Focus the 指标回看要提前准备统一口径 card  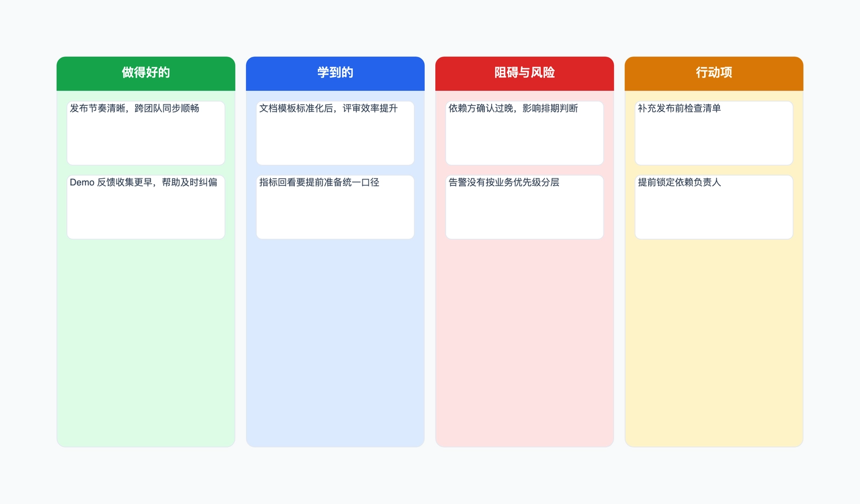tap(335, 207)
